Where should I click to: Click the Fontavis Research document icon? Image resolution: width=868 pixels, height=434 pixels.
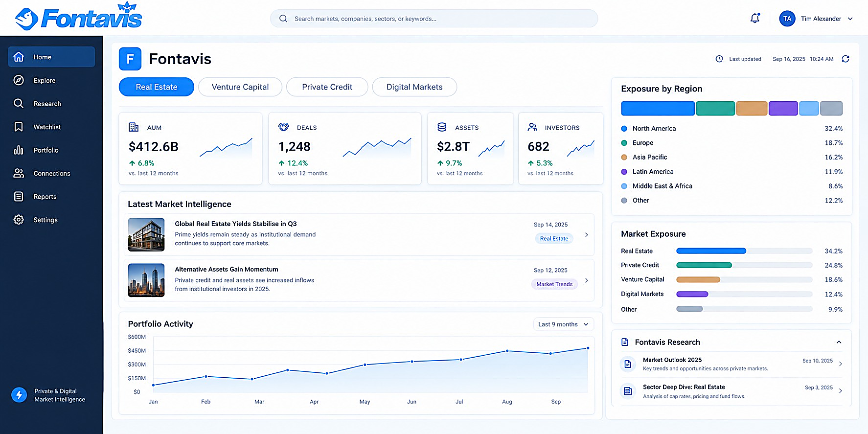point(625,342)
